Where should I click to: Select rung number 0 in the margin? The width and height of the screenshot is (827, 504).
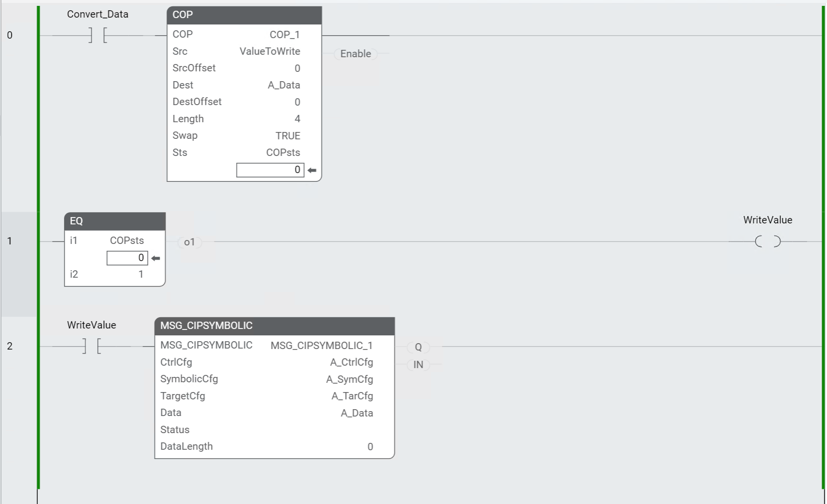pos(10,35)
